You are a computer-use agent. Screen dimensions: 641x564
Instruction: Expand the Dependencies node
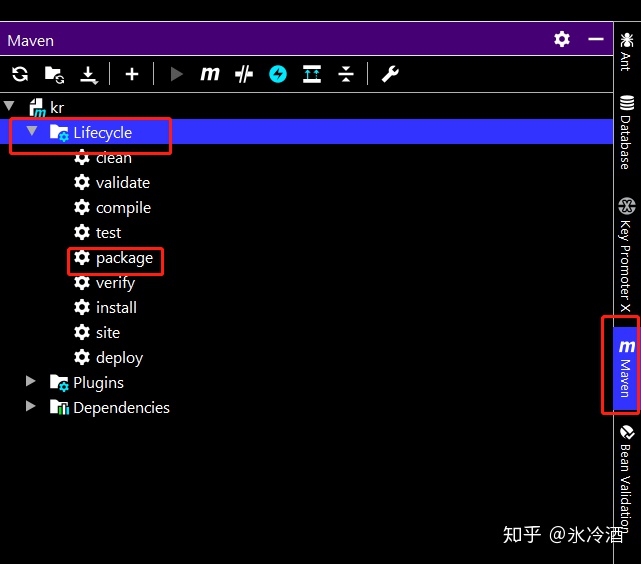pyautogui.click(x=30, y=406)
